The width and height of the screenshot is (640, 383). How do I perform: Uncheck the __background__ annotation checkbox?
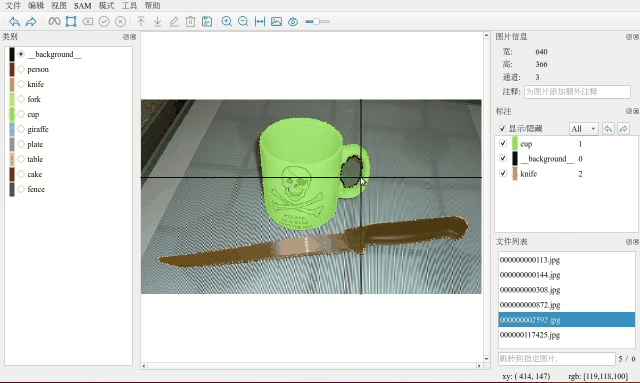coord(503,158)
